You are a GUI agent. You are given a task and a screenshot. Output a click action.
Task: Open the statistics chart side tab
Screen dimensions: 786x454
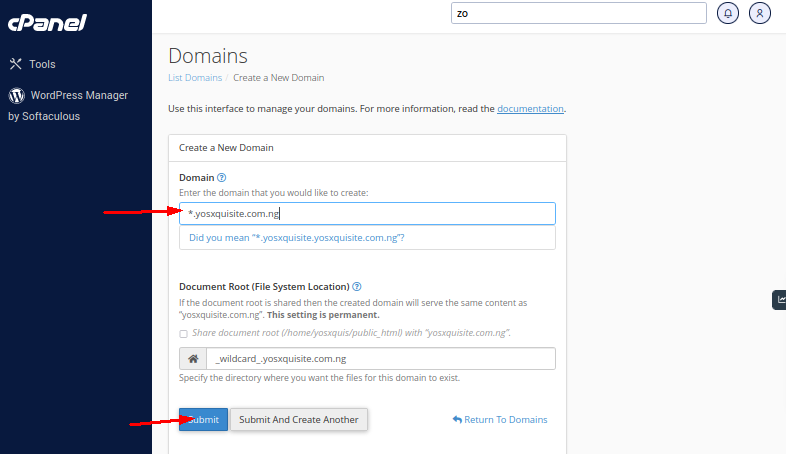click(779, 300)
